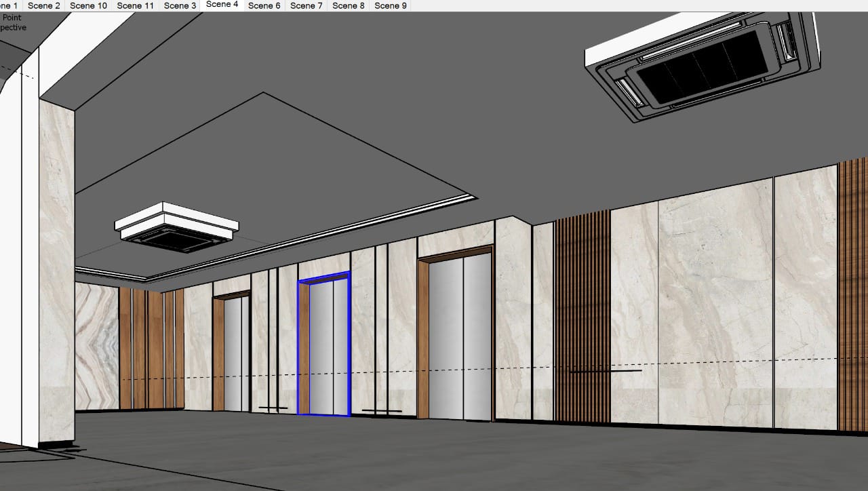Open the Scene 2 tab
The height and width of the screenshot is (491, 868).
(x=43, y=5)
